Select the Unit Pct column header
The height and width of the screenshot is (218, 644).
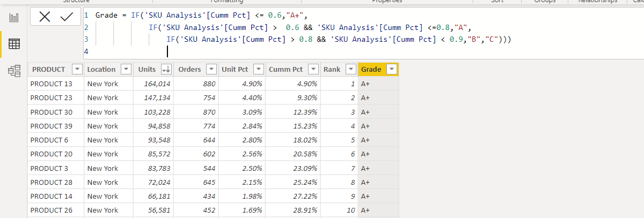(x=241, y=69)
